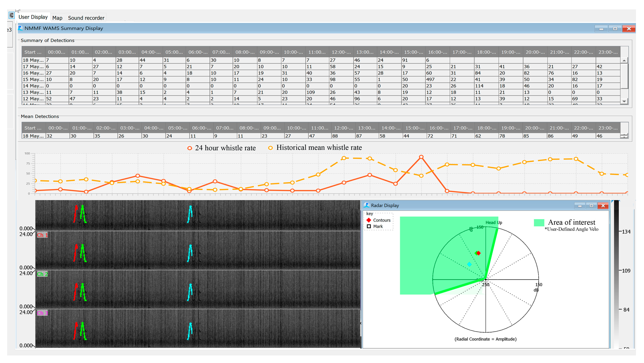Viewport: 644px width, 363px height.
Task: Click the red Contours diamond in radar key
Action: point(369,220)
